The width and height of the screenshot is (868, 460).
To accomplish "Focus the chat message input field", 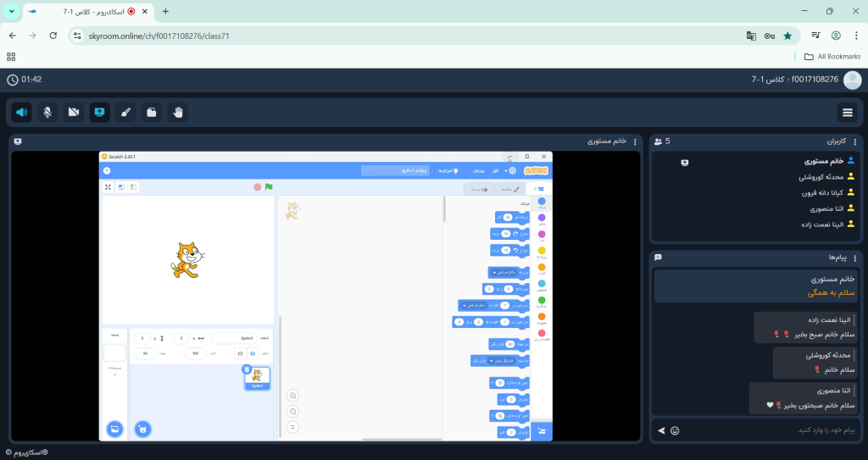I will coord(763,430).
